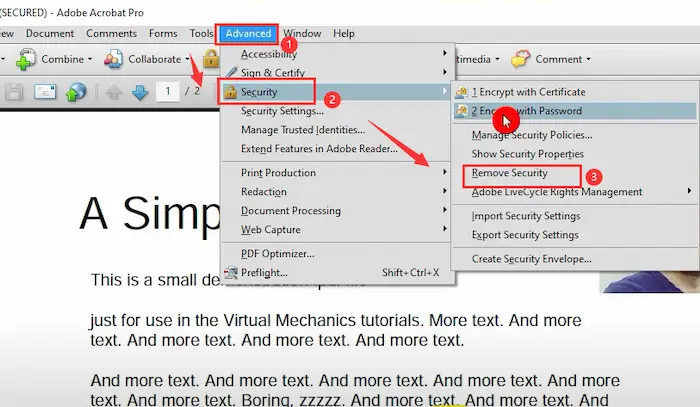Expand the Print Production submenu
The width and height of the screenshot is (700, 407).
tap(338, 173)
